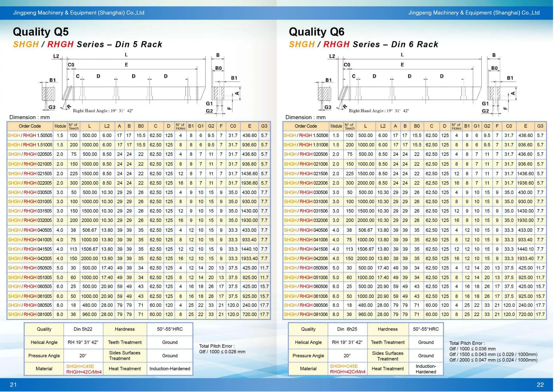The width and height of the screenshot is (554, 392).
Task: Click the Q5 Order Code column header
Action: tap(30, 126)
